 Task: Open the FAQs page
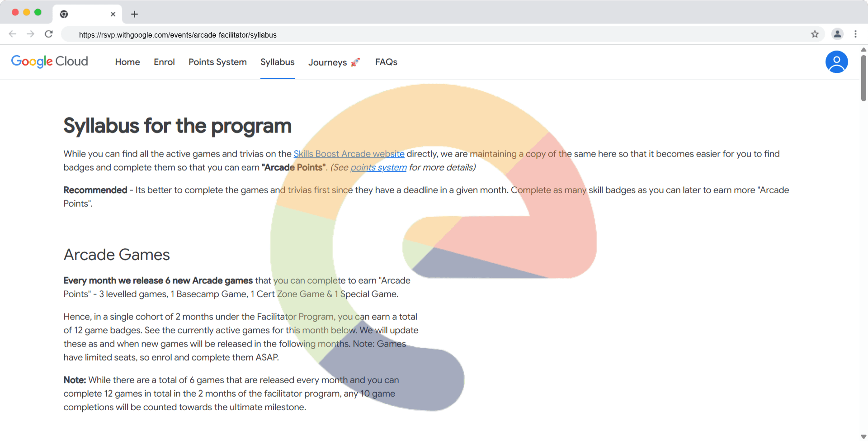(x=386, y=62)
